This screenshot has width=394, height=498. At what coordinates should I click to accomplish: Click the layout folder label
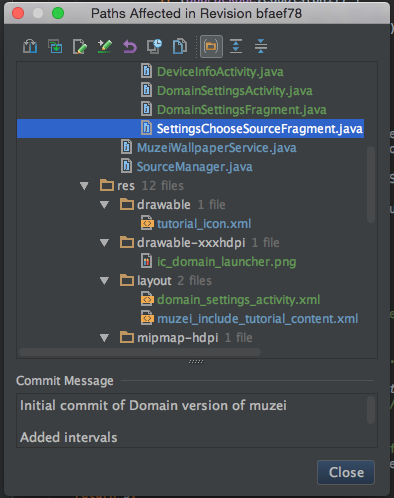click(154, 281)
